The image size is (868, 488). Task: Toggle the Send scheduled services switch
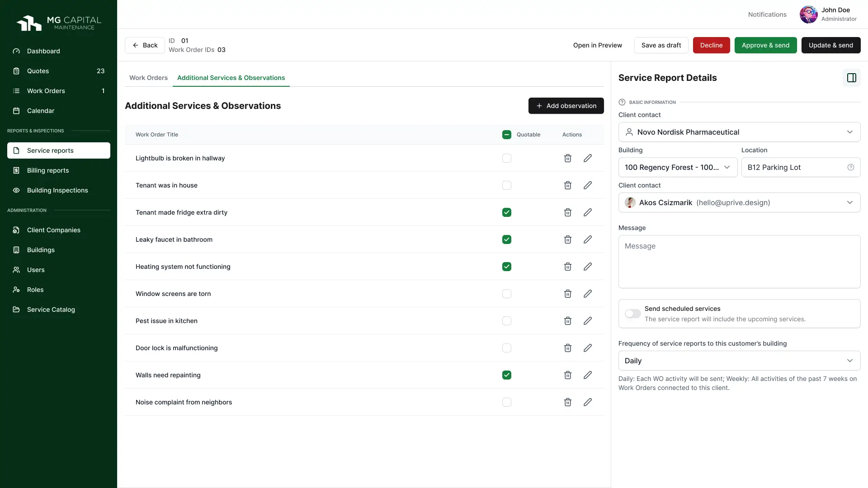(x=632, y=314)
